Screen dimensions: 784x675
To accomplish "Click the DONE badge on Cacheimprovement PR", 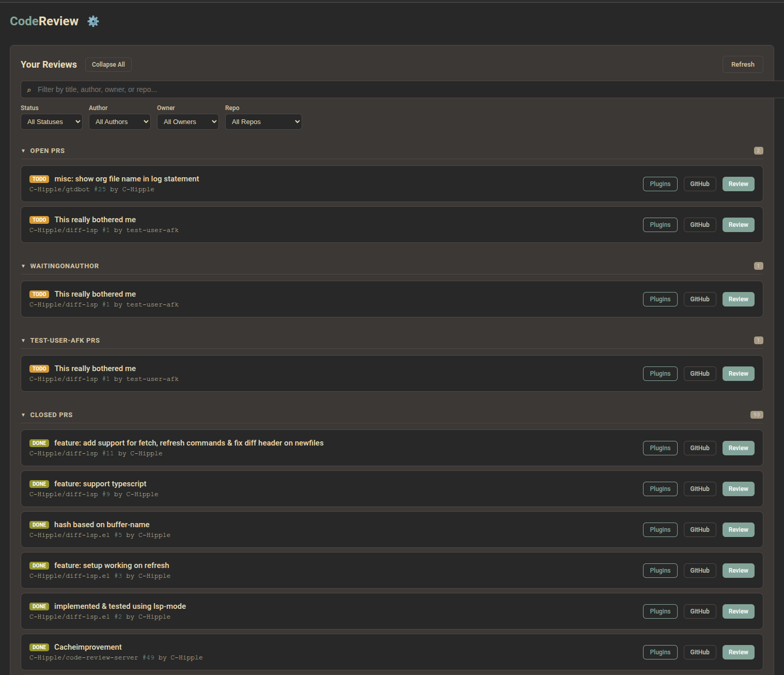I will [x=39, y=648].
